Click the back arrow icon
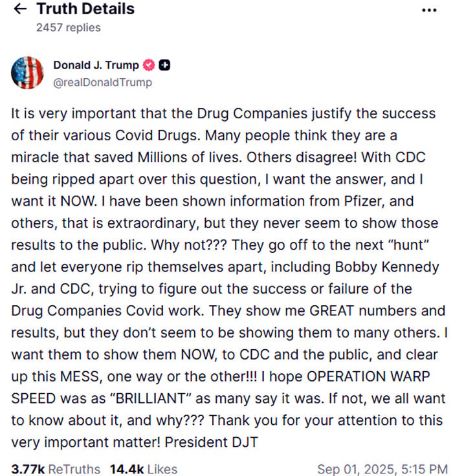The height and width of the screenshot is (476, 453). 20,9
